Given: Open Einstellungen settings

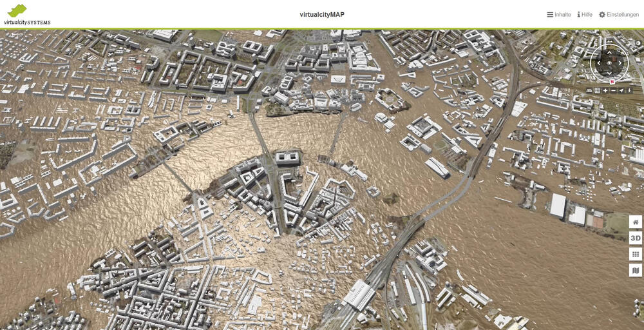Looking at the screenshot, I should coord(618,15).
